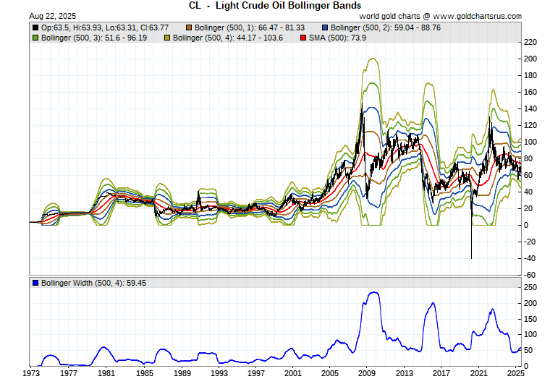Click the 180 label on the price axis
The height and width of the screenshot is (392, 550).
click(x=530, y=75)
